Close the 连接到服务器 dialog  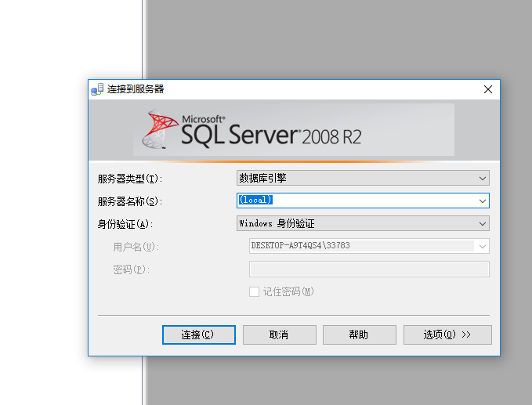pos(488,89)
